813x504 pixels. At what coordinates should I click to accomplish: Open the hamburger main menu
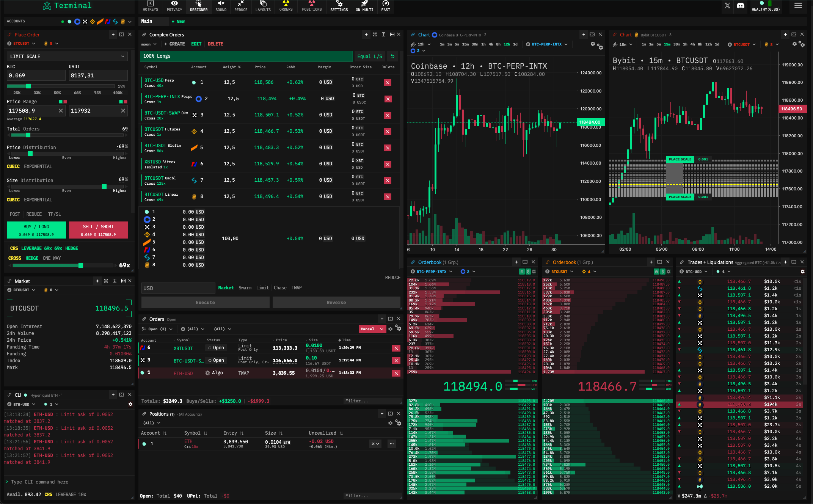click(x=798, y=6)
